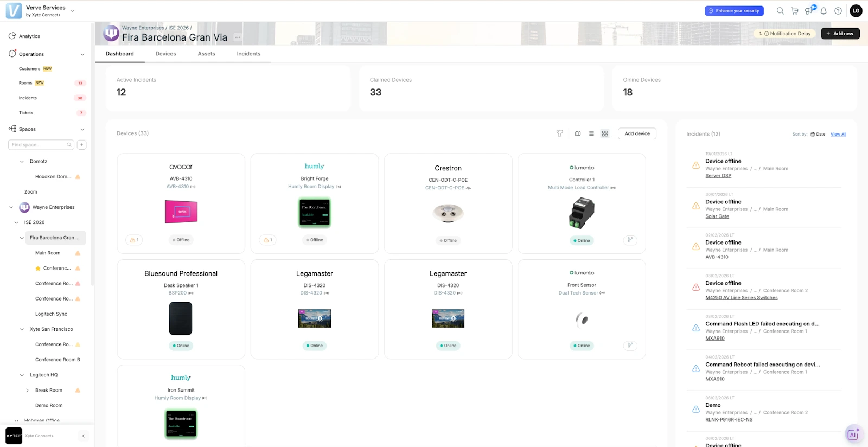868x447 pixels.
Task: Collapse the Wayne Enterprises tree node
Action: pos(11,207)
